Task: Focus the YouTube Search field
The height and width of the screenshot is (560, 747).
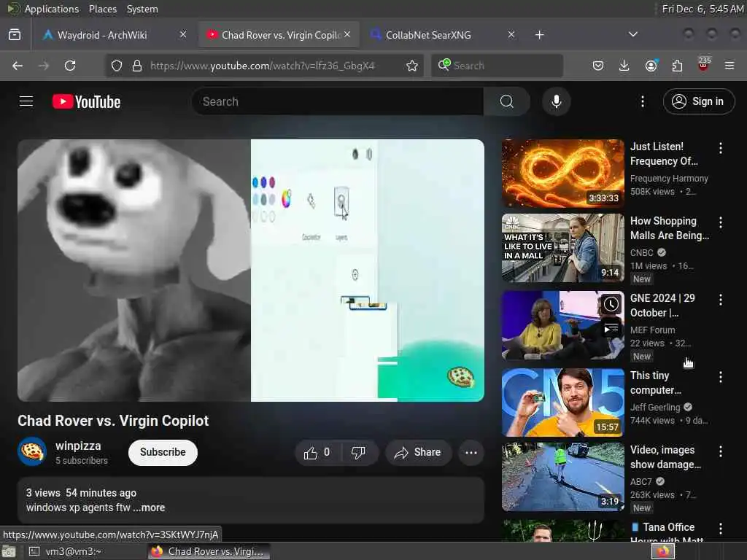Action: tap(337, 101)
